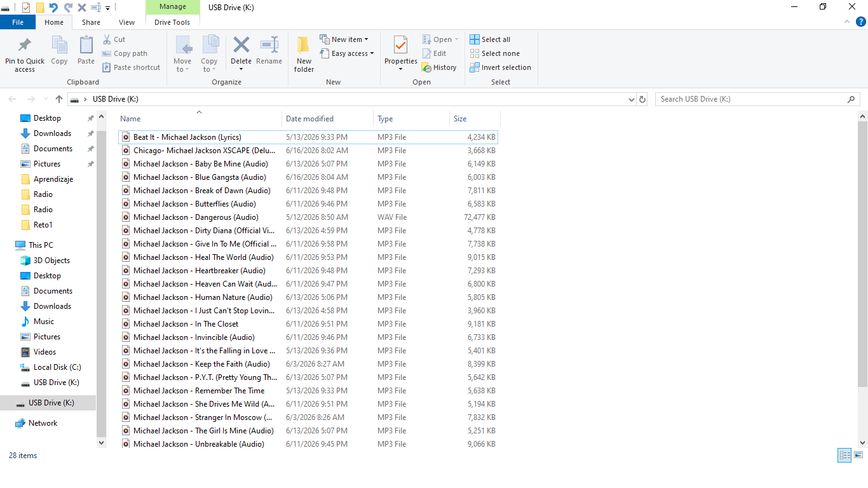Expand the Delete dropdown arrow
Screen dimensions: 868x488
pos(241,69)
